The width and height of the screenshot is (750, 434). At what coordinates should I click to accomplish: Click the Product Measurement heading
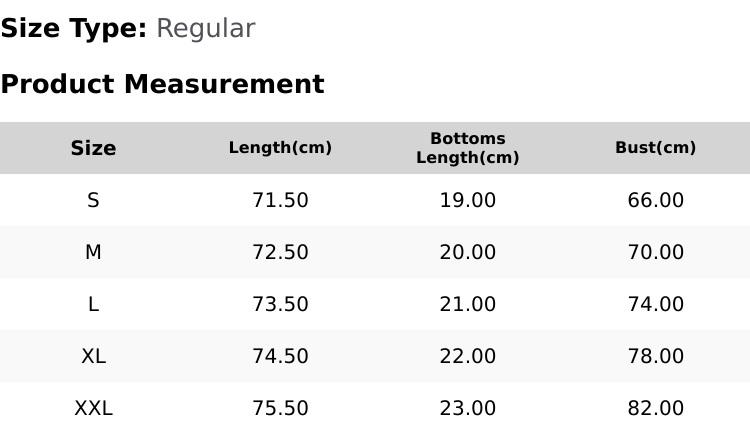coord(163,84)
